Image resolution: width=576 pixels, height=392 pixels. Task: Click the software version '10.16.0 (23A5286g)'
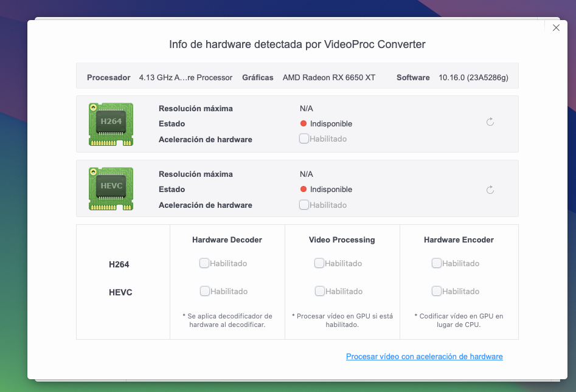tap(473, 77)
